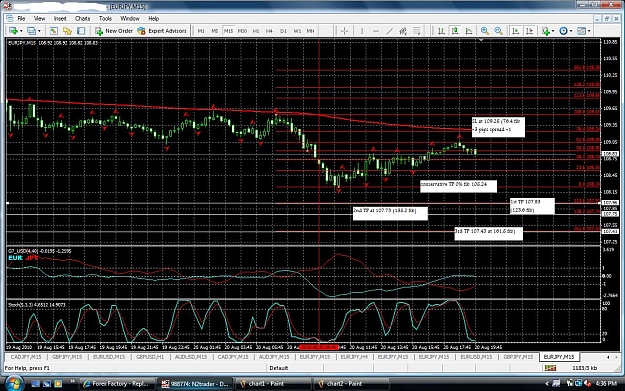Open the Windows Start button
This screenshot has width=625, height=391.
(14, 383)
